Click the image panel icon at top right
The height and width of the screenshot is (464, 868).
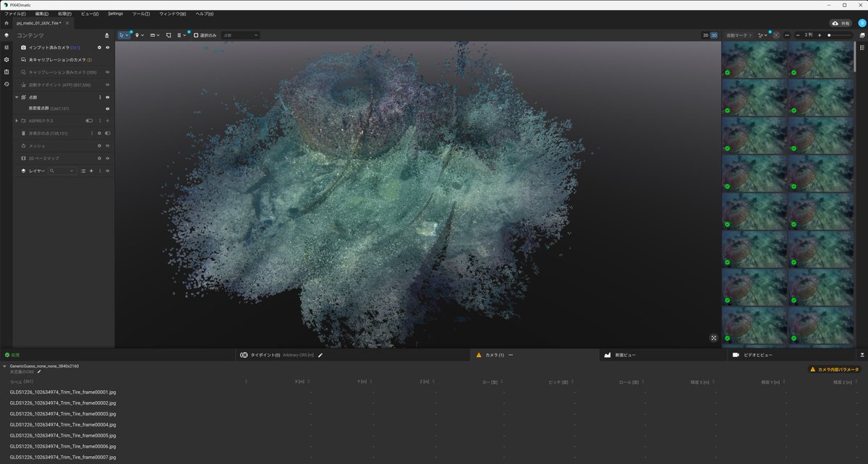click(x=862, y=35)
